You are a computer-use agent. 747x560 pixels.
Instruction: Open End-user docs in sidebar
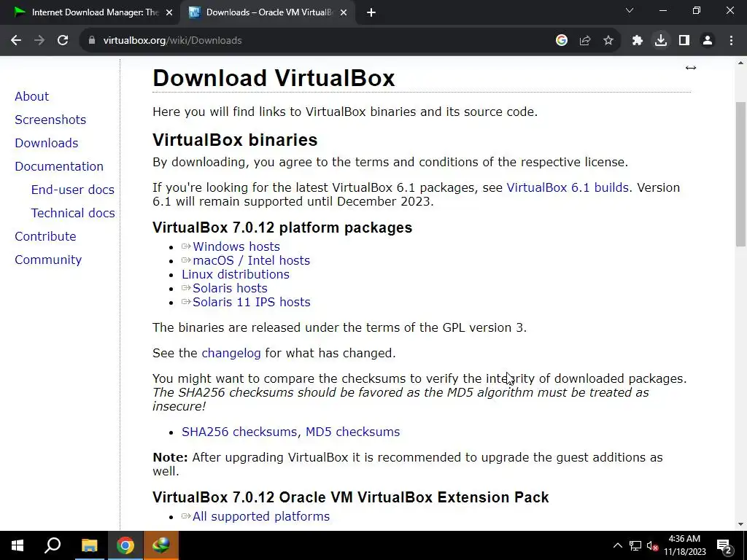pyautogui.click(x=73, y=190)
